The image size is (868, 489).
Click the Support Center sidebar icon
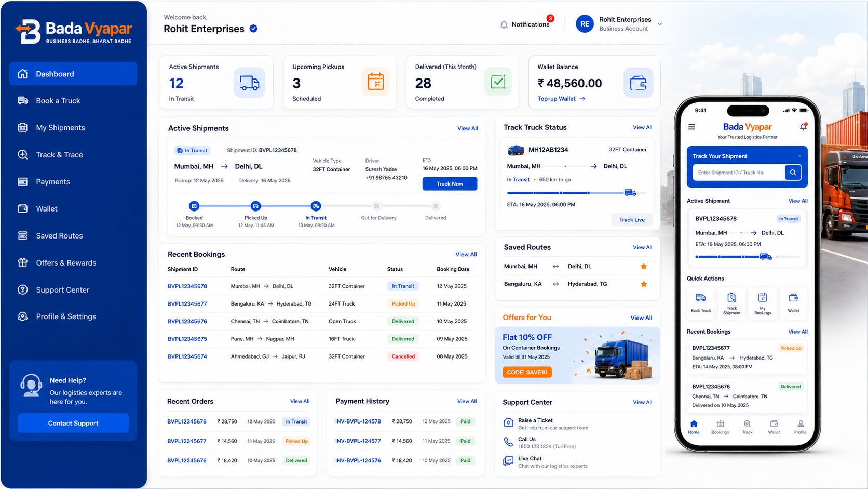point(23,290)
